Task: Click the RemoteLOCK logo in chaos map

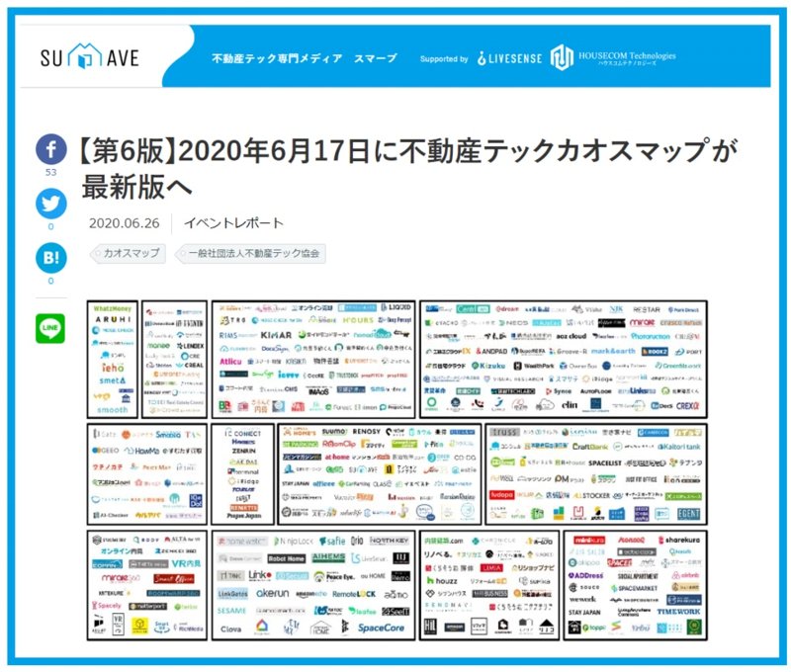Action: point(354,594)
